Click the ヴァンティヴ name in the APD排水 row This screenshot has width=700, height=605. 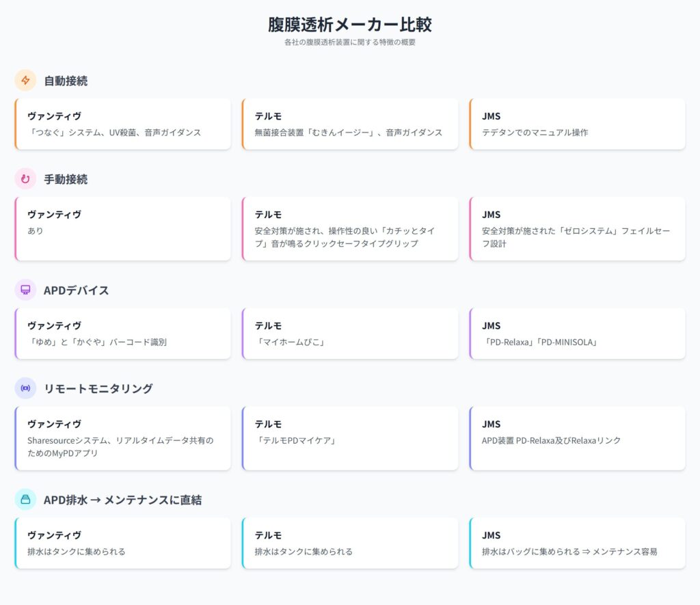pos(55,535)
